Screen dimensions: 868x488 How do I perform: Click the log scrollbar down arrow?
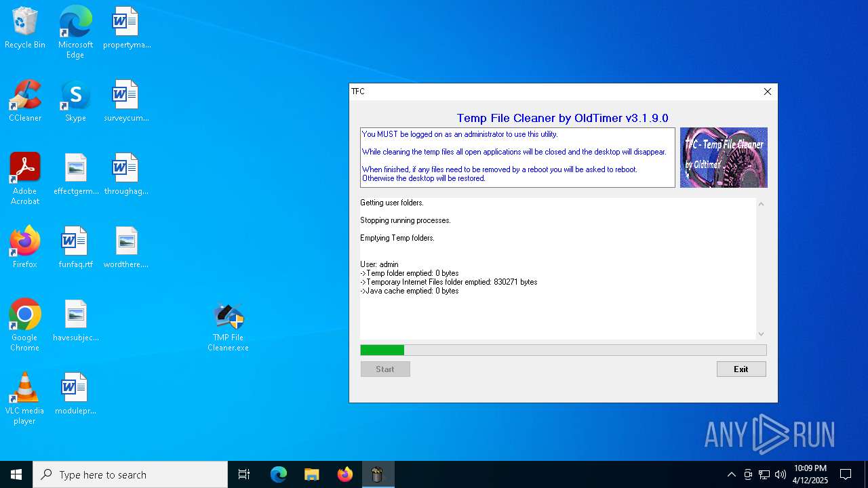pos(761,333)
